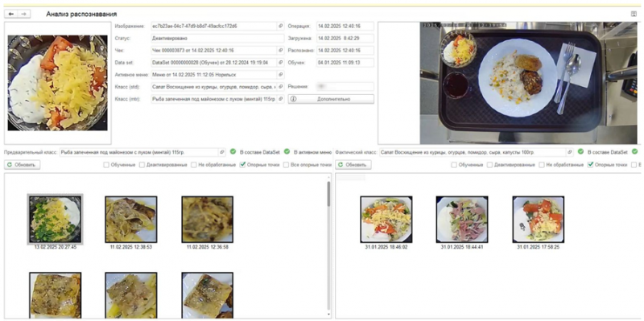Click the Загружена date field
Screen dimensions: 644x321
[345, 38]
